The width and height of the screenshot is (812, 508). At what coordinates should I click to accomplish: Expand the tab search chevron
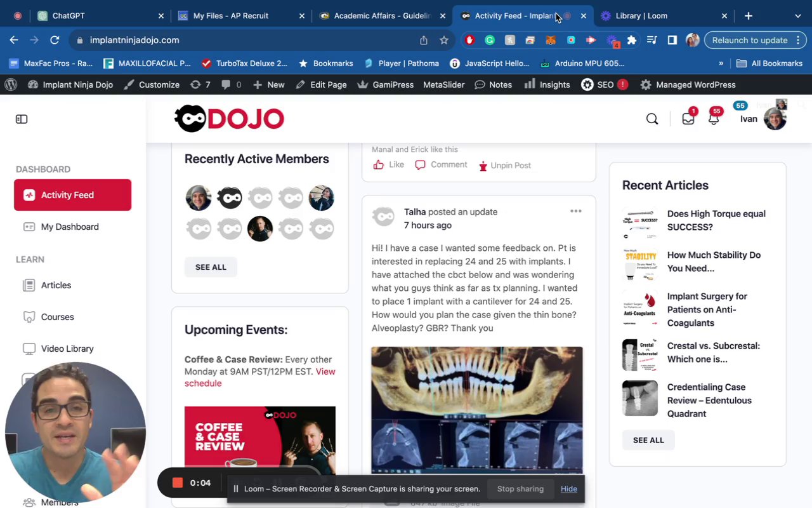point(797,16)
